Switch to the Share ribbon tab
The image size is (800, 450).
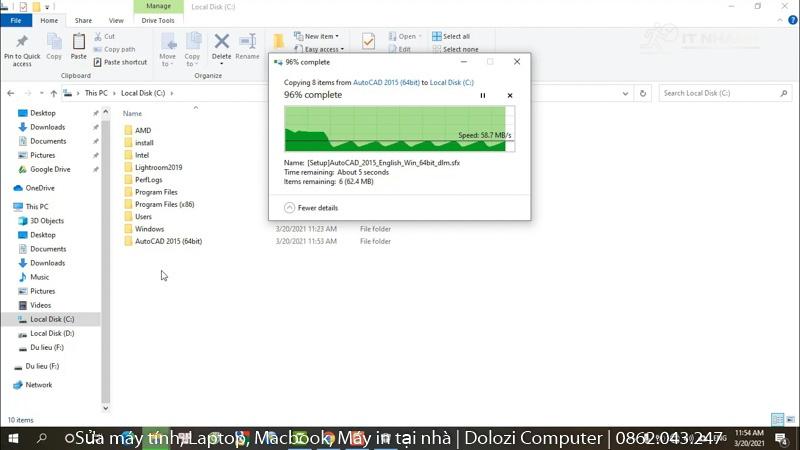pos(83,20)
